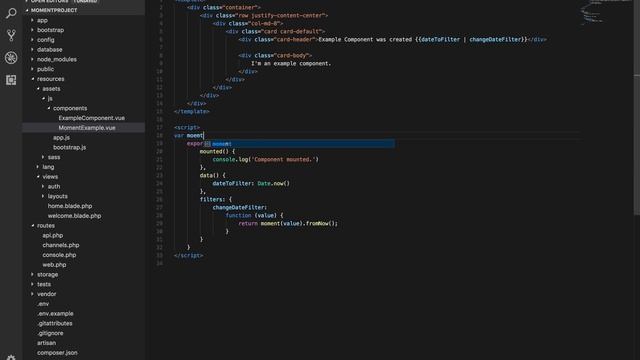Image resolution: width=640 pixels, height=360 pixels.
Task: Click the closing '</script>' tag
Action: coord(189,256)
